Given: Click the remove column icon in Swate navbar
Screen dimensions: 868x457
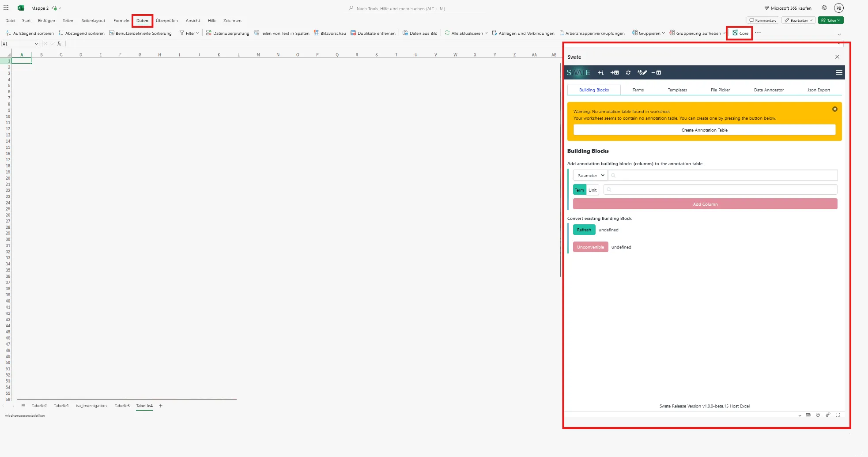Looking at the screenshot, I should tap(657, 72).
